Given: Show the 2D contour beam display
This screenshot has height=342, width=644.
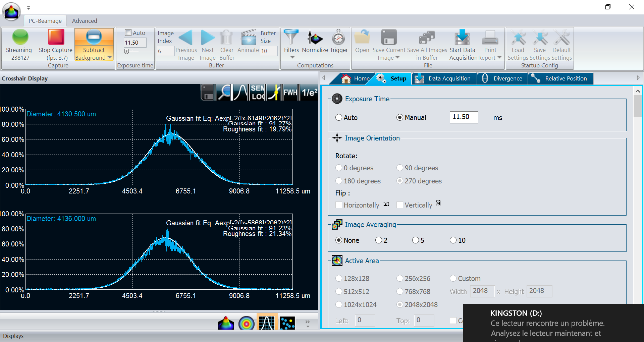Looking at the screenshot, I should point(246,323).
